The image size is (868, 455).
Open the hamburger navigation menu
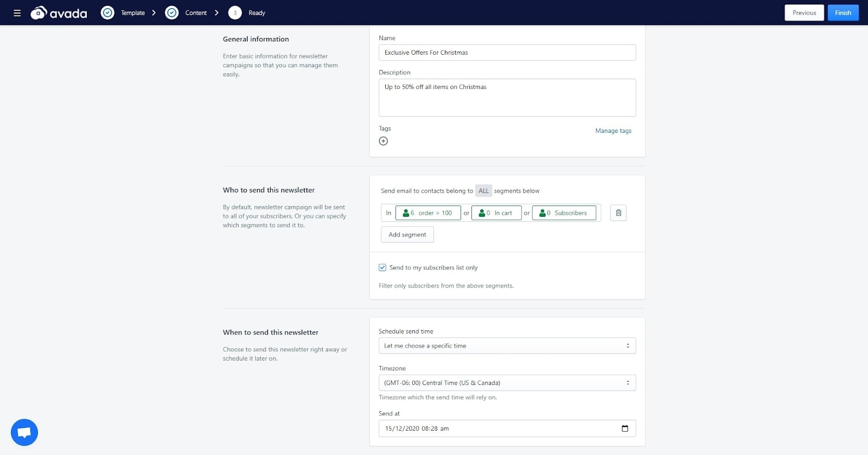click(x=17, y=13)
